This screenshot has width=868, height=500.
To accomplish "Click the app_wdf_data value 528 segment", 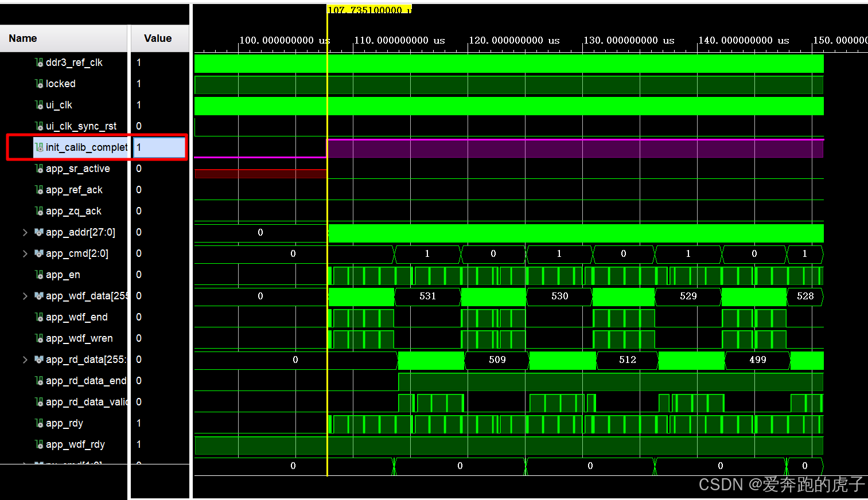I will (805, 296).
